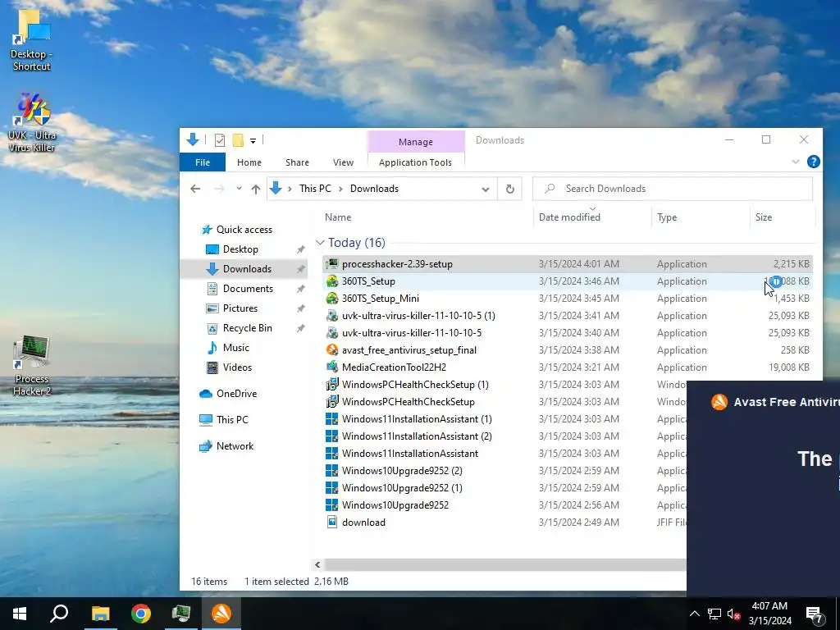This screenshot has width=840, height=630.
Task: Switch to the Home ribbon tab
Action: click(x=249, y=162)
